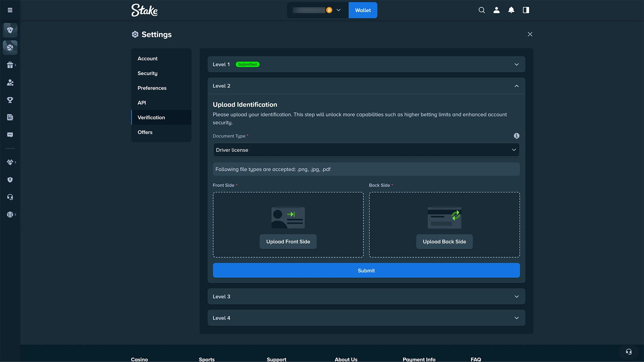The width and height of the screenshot is (644, 362).
Task: Expand the Level 4 section
Action: pos(366,318)
